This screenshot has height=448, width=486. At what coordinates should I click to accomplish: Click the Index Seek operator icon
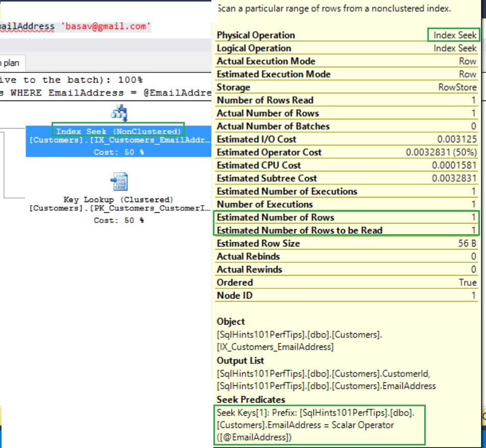pyautogui.click(x=119, y=113)
